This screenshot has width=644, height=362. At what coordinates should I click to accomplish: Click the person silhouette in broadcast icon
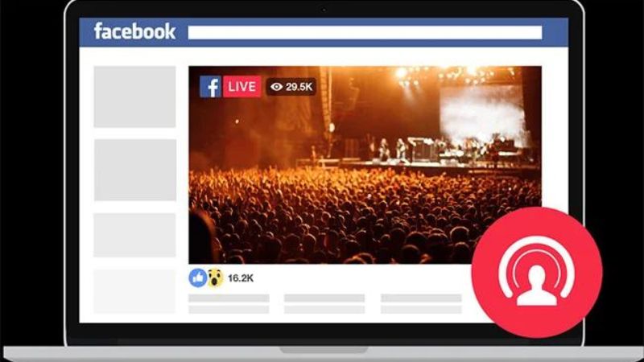[x=537, y=286]
